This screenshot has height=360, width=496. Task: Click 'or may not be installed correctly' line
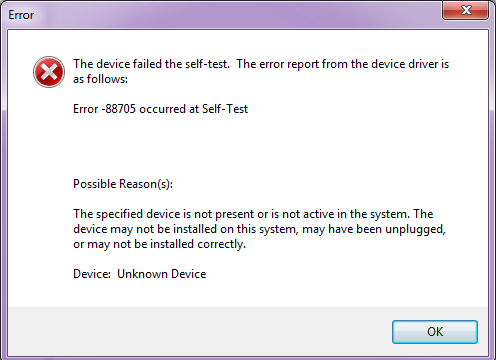coord(160,244)
